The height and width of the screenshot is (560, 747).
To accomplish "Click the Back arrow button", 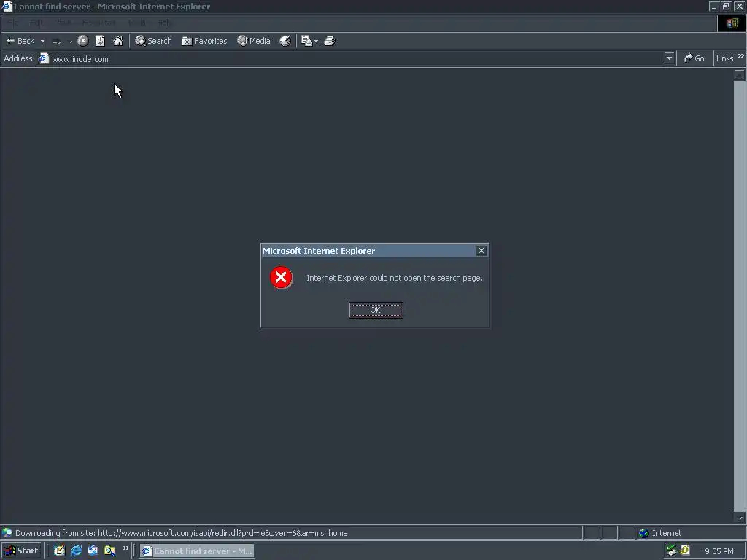I will pyautogui.click(x=20, y=41).
